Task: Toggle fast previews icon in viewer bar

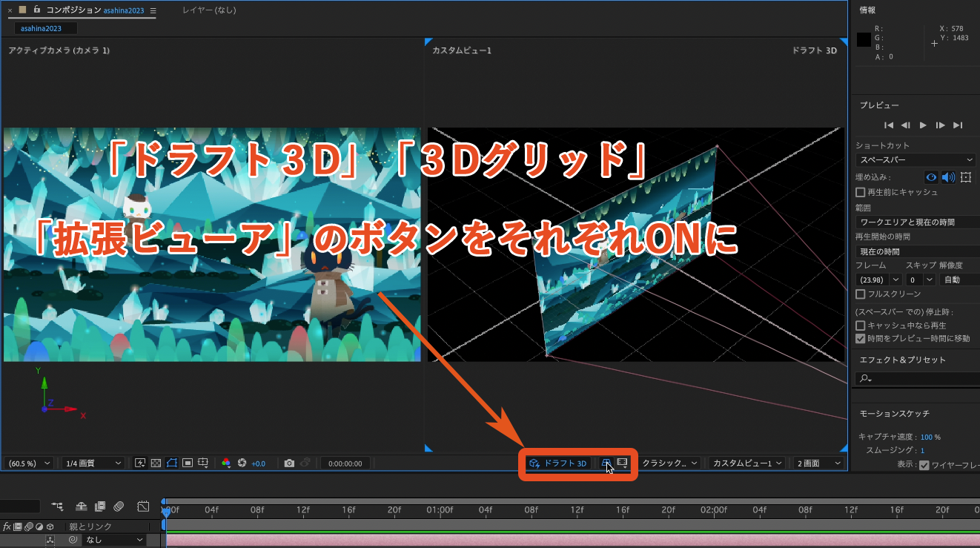Action: tap(140, 463)
